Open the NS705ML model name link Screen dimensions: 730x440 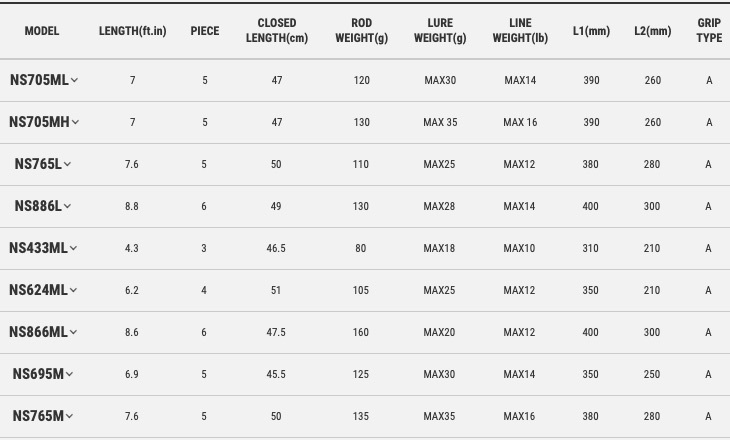tap(38, 80)
